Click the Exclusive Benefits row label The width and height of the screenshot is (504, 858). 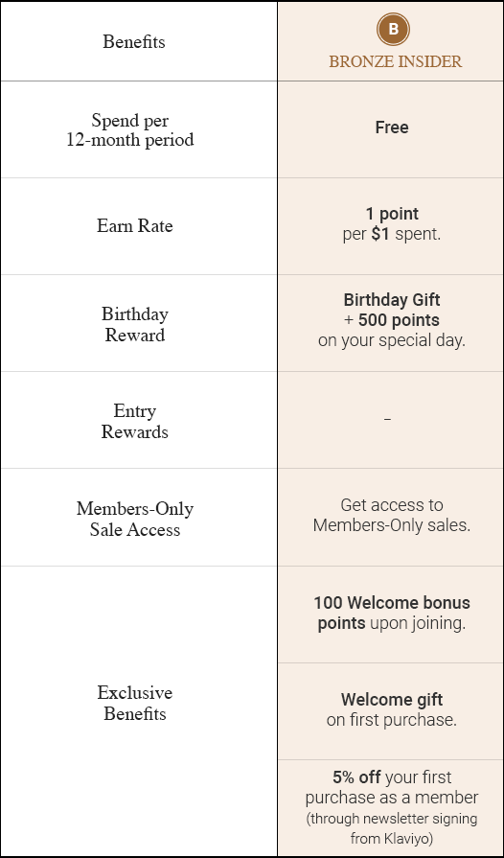pos(134,703)
